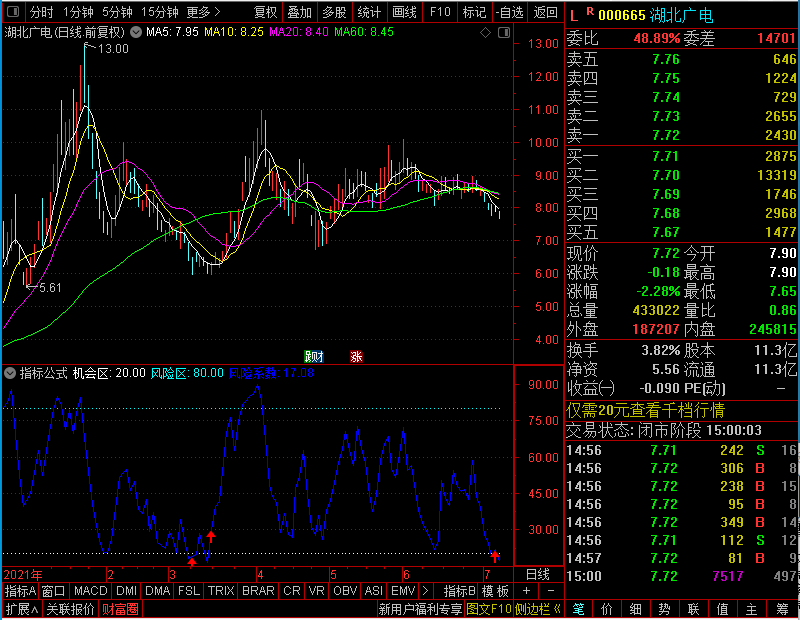This screenshot has height=620, width=800.
Task: Switch to the 分时 intraday view
Action: coord(41,12)
